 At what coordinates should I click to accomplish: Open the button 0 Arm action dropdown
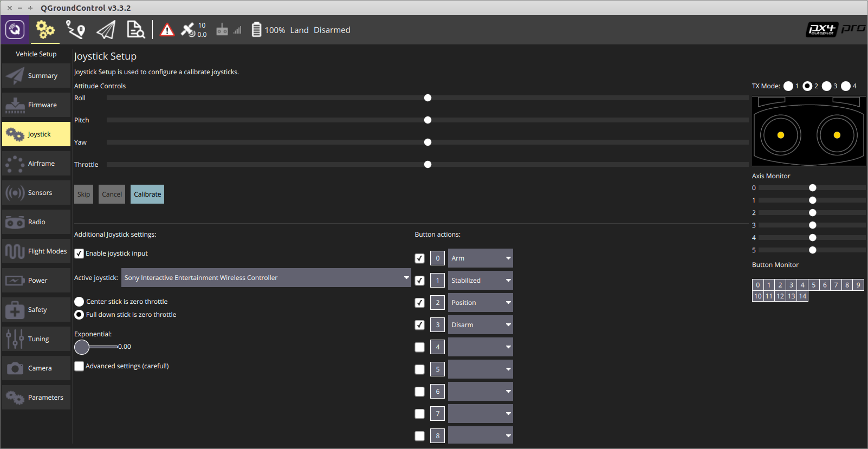(x=480, y=258)
